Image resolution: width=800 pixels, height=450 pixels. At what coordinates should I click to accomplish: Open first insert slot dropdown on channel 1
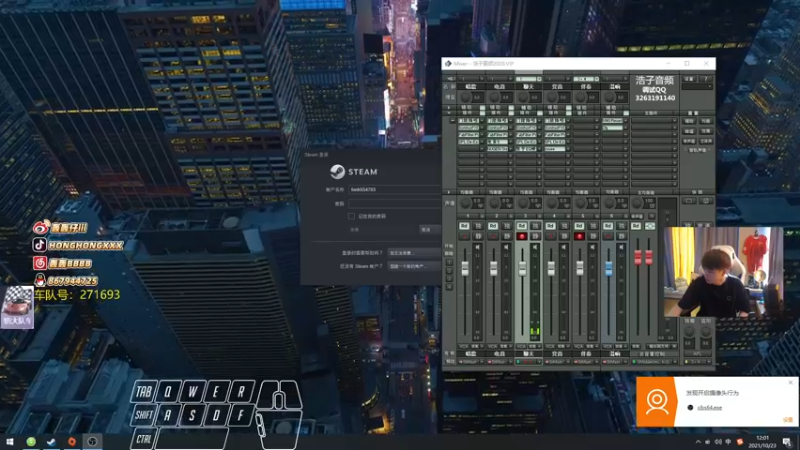482,121
